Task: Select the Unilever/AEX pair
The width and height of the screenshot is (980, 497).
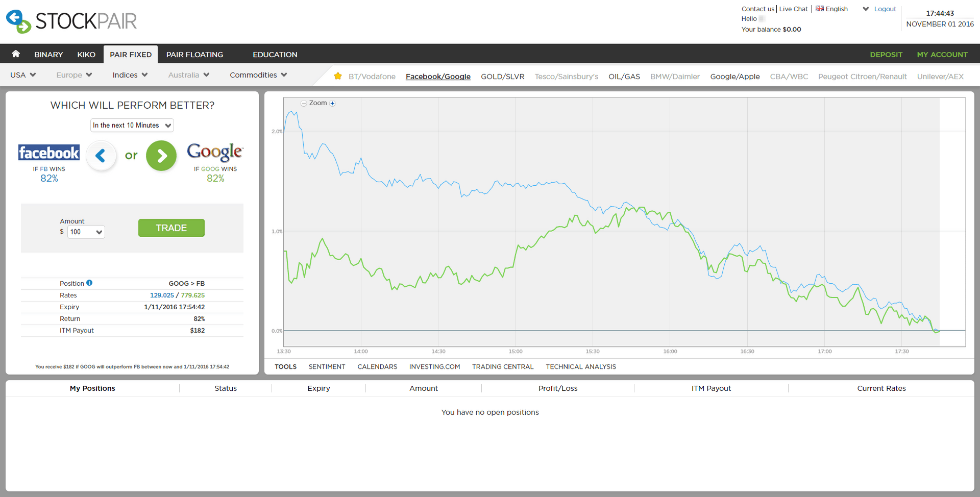Action: coord(940,77)
